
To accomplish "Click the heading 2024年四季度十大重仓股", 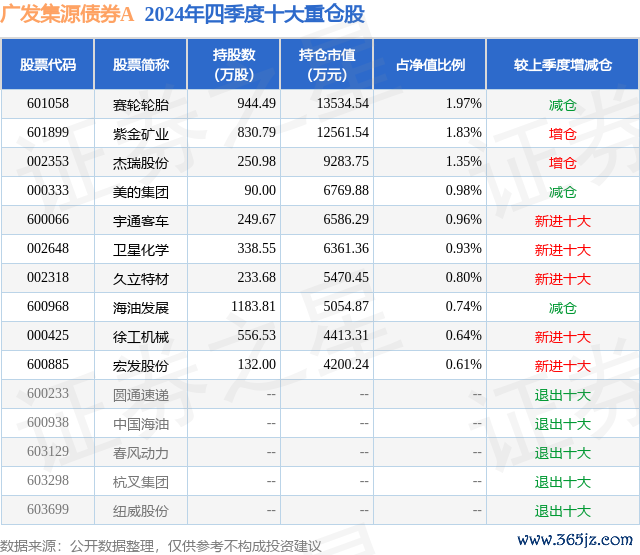I will tap(255, 14).
